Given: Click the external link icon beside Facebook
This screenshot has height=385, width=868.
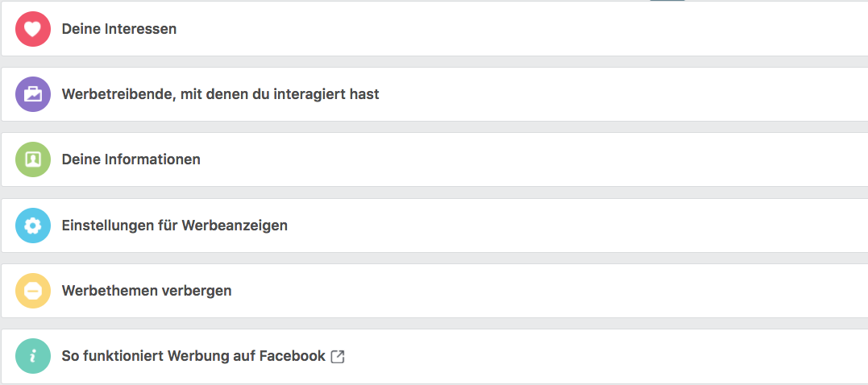Looking at the screenshot, I should click(x=338, y=356).
